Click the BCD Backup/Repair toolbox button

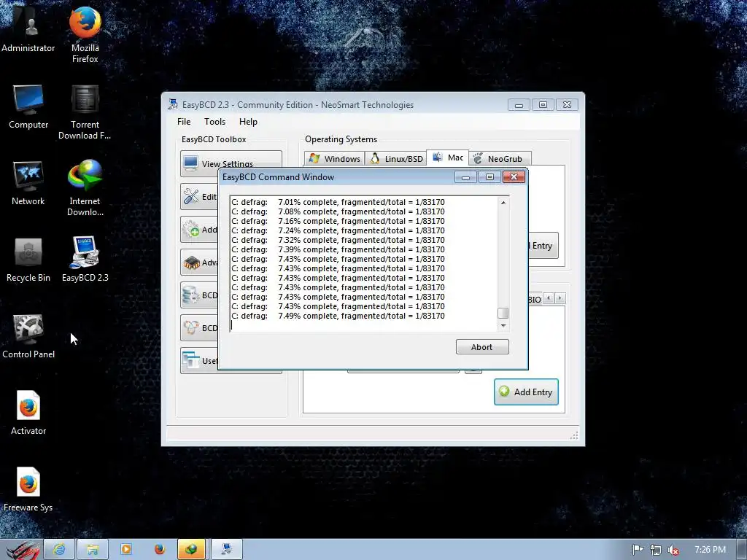coord(199,295)
